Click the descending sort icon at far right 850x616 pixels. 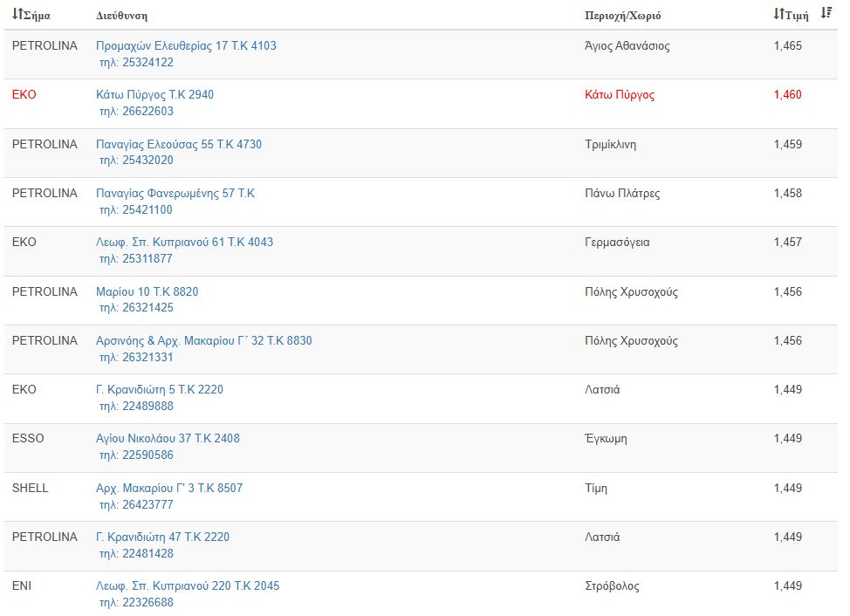click(x=826, y=14)
